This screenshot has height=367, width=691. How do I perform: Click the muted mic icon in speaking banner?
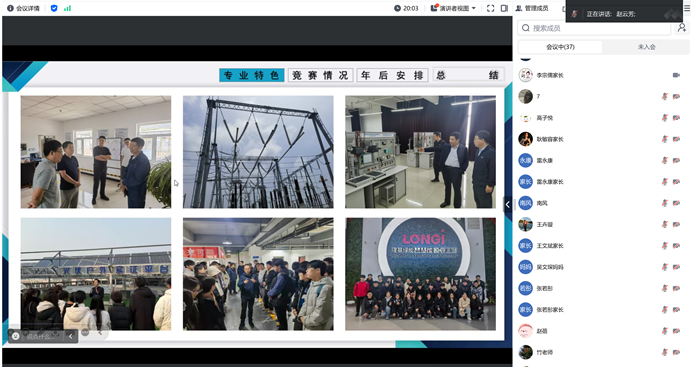pyautogui.click(x=574, y=14)
